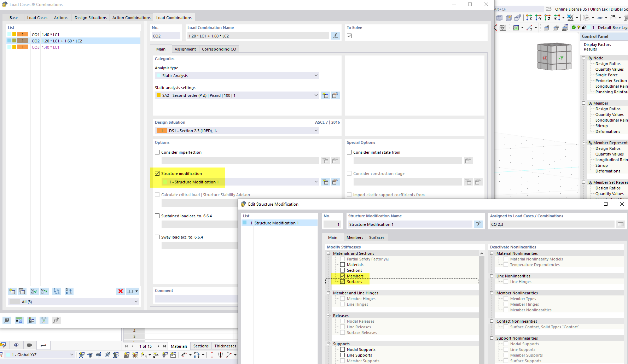Click help search icon at dialog bottom

7,320
